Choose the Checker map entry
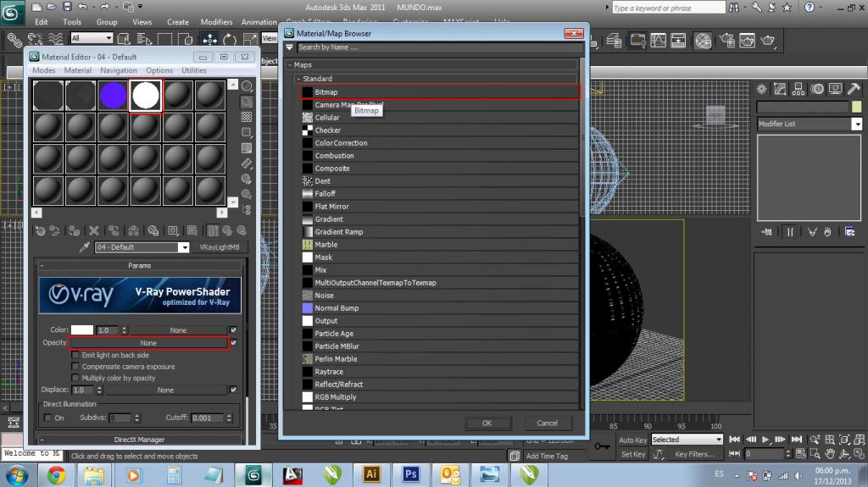The width and height of the screenshot is (868, 487). 440,130
